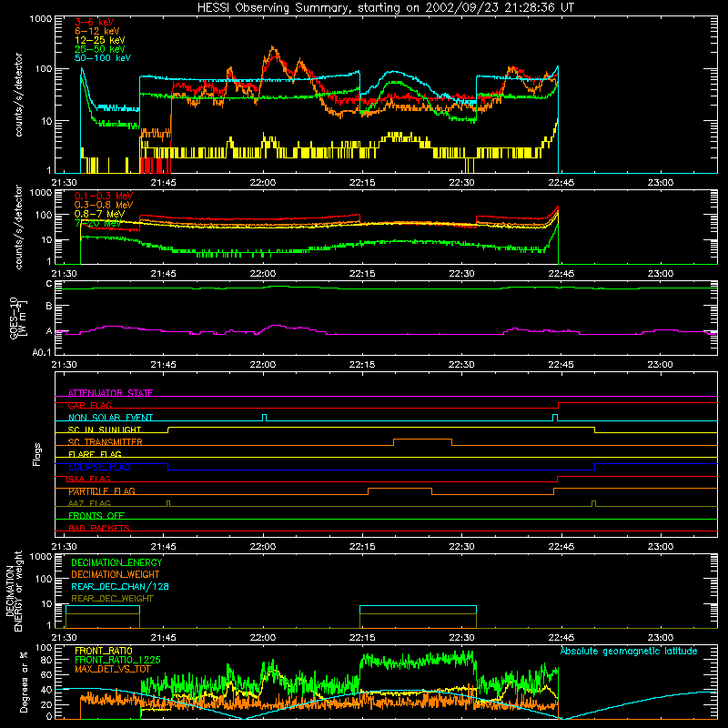The image size is (728, 728).
Task: Click the first raised PARTICLE_FLAG segment near 22:20
Action: click(x=399, y=489)
